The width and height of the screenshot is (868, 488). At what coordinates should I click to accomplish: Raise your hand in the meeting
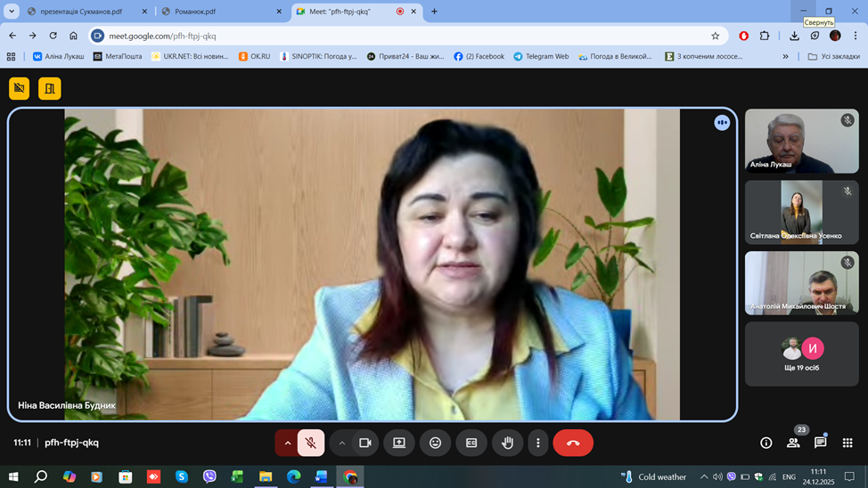507,443
